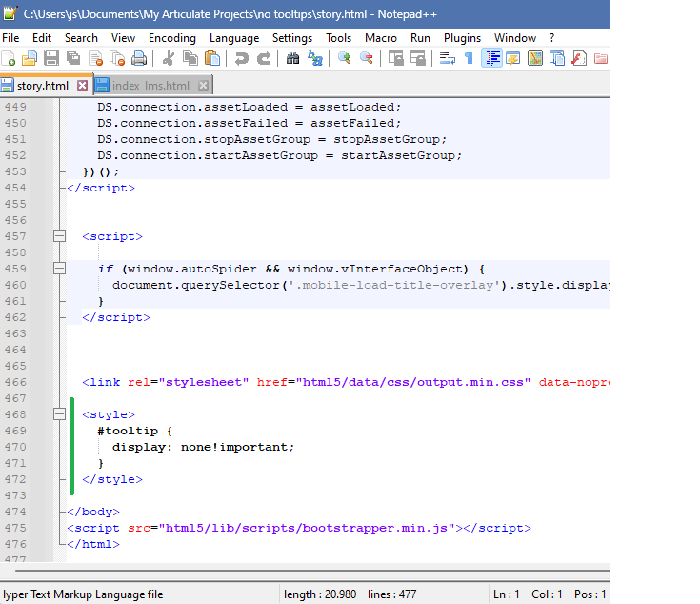The width and height of the screenshot is (700, 604).
Task: Click the Open file folder icon
Action: 30,59
